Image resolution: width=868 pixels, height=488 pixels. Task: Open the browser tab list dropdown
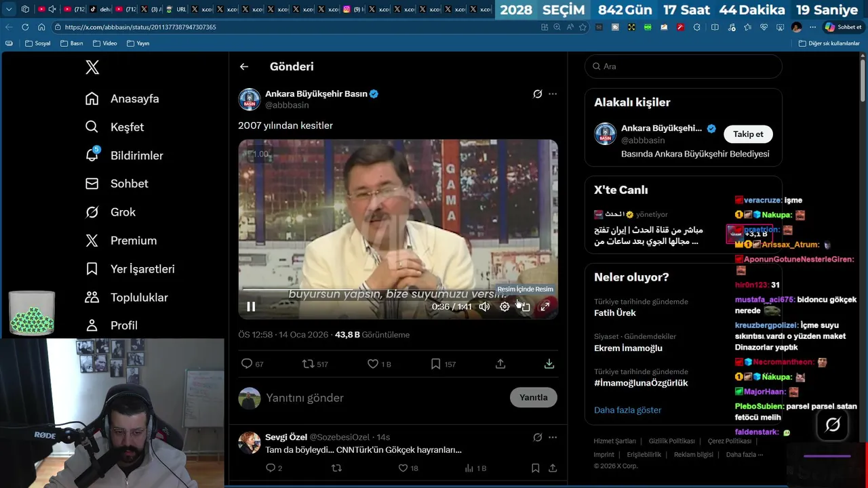coord(9,9)
